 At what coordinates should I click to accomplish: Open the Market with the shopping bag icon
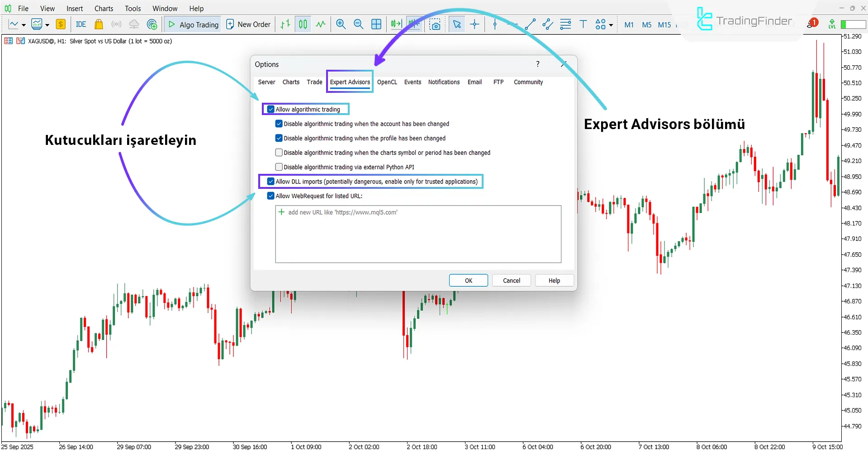[x=99, y=24]
